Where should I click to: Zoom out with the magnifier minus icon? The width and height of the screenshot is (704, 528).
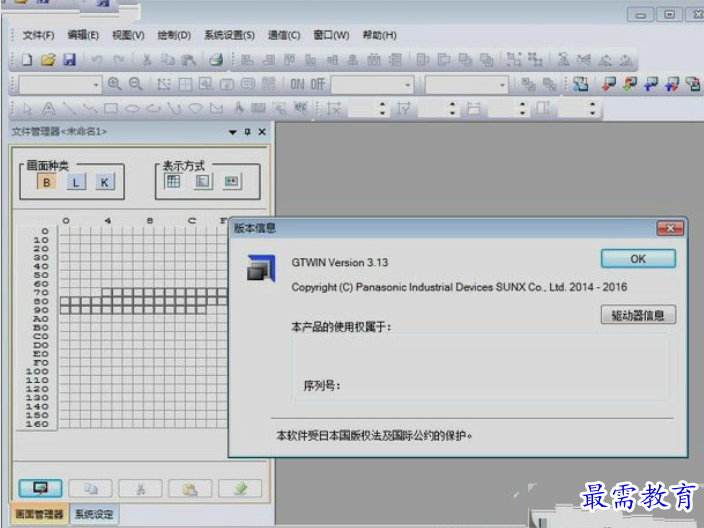tap(136, 84)
